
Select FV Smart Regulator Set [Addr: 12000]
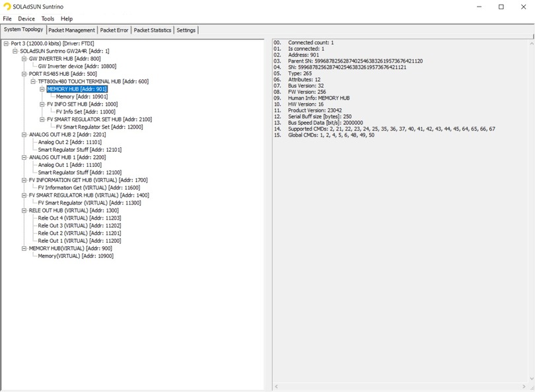(x=100, y=127)
